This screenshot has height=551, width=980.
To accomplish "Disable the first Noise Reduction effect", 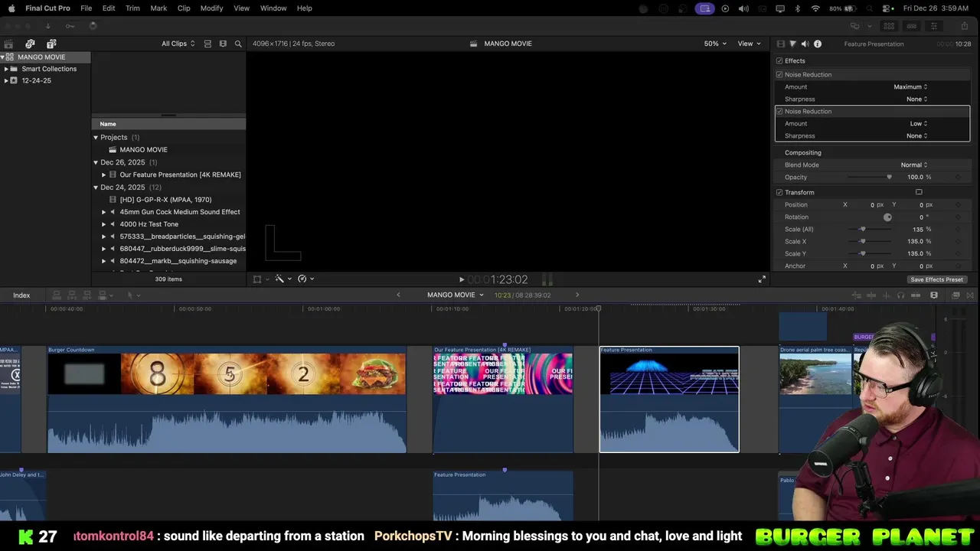I will (x=779, y=74).
